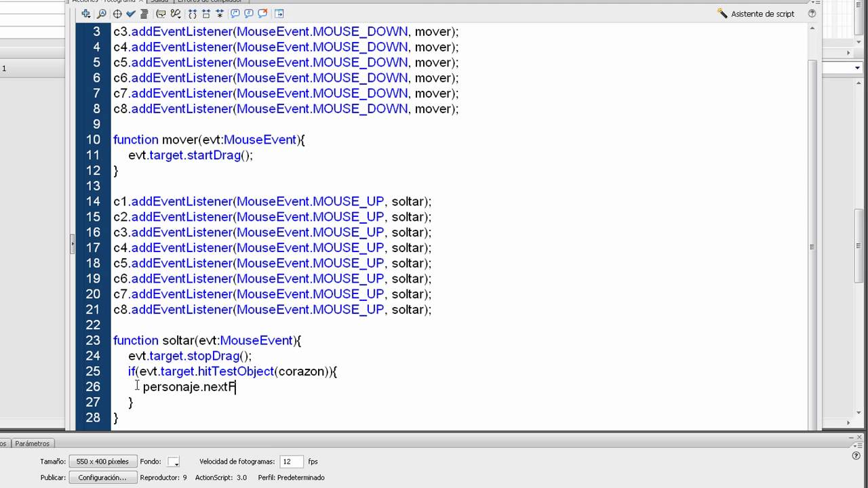Remove comment icon in toolbar
The height and width of the screenshot is (488, 868).
(x=262, y=14)
